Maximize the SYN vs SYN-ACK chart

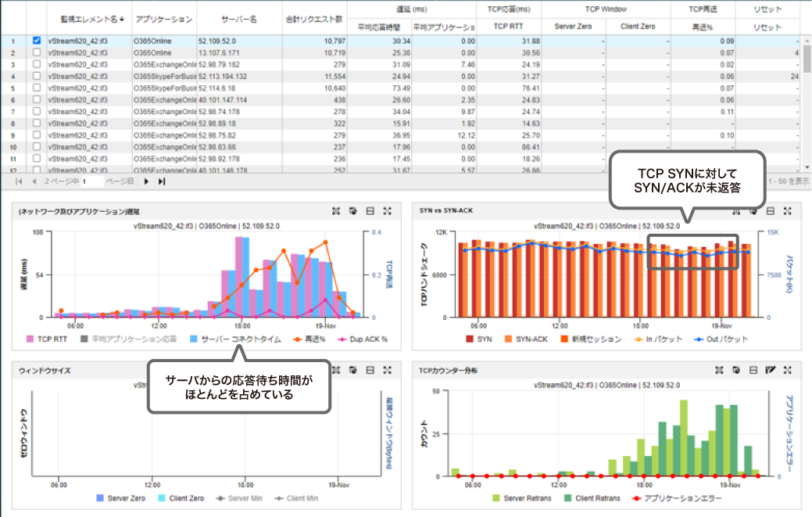pos(787,211)
